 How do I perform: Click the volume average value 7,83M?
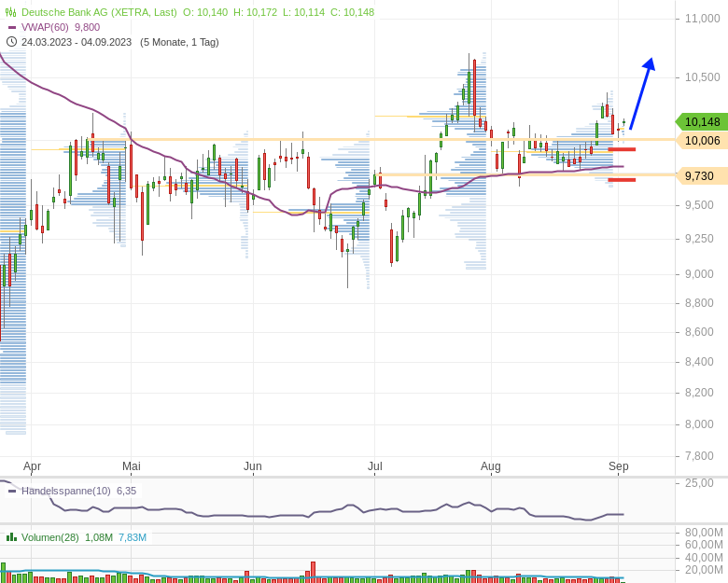[x=133, y=537]
